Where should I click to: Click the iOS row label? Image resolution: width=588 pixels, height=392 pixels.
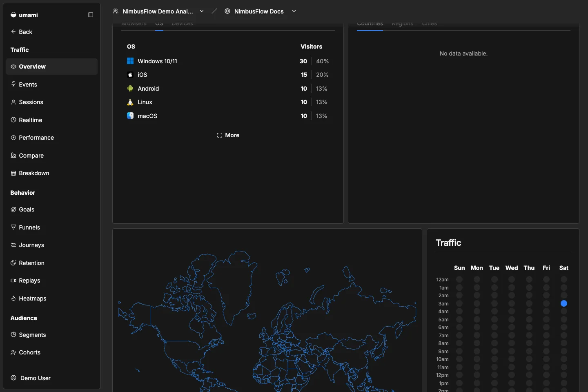click(x=142, y=75)
